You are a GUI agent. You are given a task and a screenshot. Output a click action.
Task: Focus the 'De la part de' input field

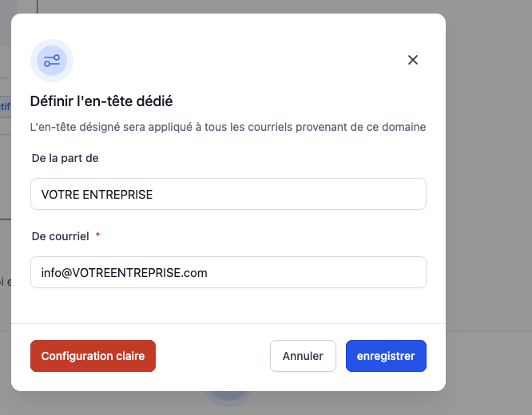pyautogui.click(x=228, y=194)
